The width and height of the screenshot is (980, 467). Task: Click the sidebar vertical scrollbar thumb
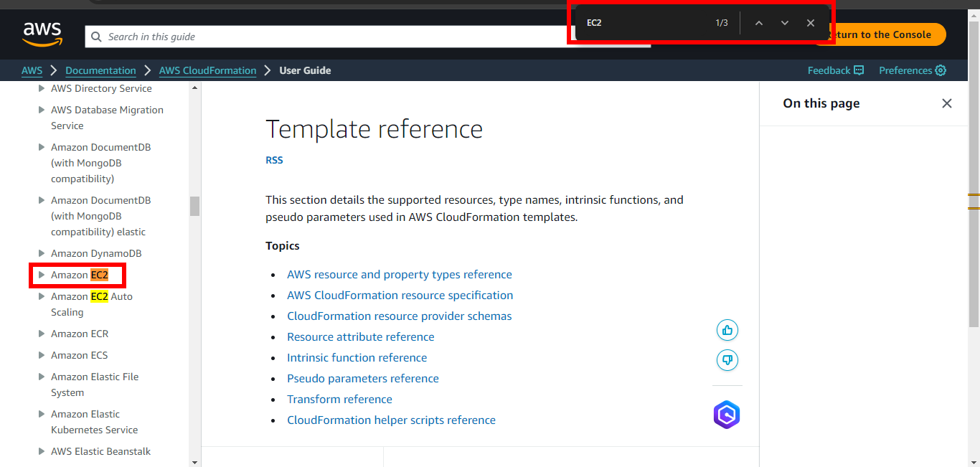tap(194, 206)
